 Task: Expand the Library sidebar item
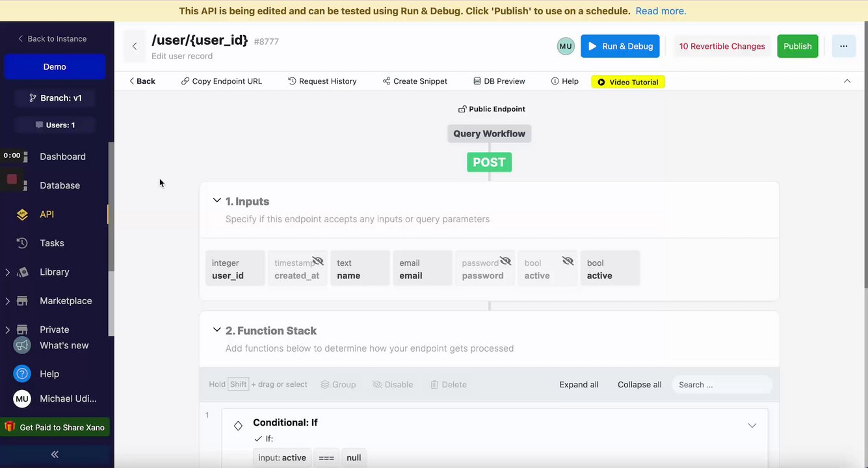pyautogui.click(x=7, y=272)
